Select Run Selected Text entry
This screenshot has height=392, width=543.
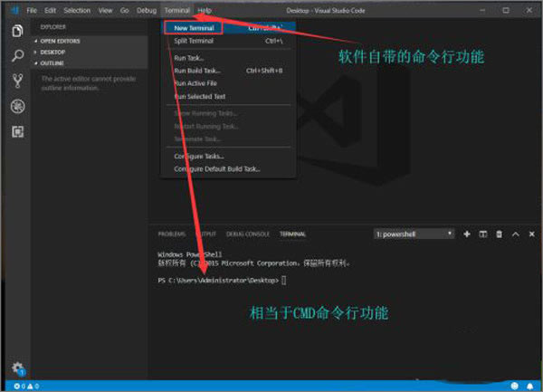click(x=230, y=97)
